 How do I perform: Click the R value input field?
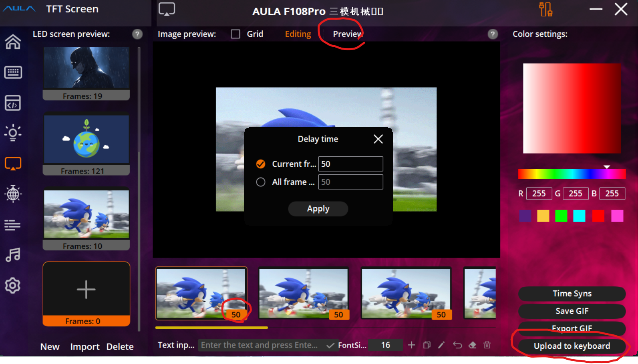539,194
